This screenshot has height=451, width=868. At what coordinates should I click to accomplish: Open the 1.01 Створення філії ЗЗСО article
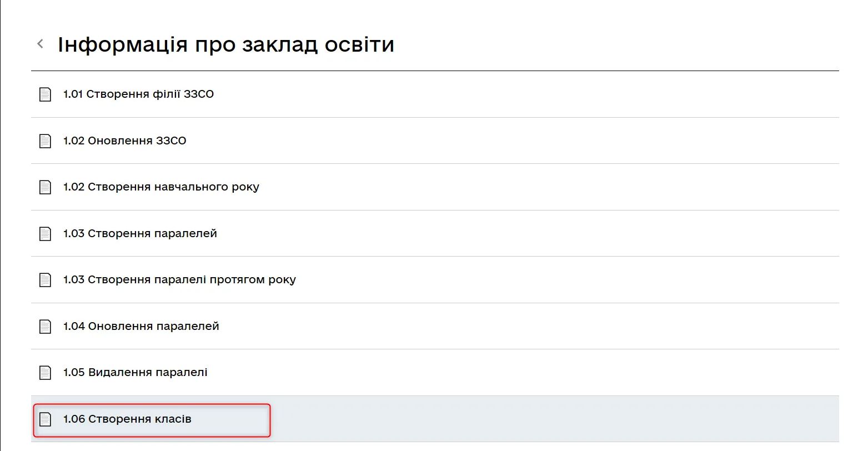pyautogui.click(x=138, y=94)
